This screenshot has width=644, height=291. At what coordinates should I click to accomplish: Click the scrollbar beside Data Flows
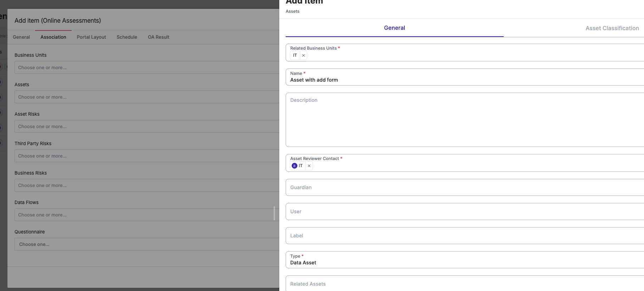(x=274, y=213)
